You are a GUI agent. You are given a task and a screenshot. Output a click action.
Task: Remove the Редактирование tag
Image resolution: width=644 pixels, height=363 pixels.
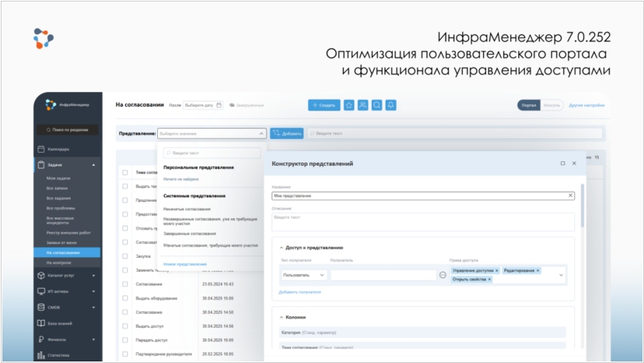537,270
